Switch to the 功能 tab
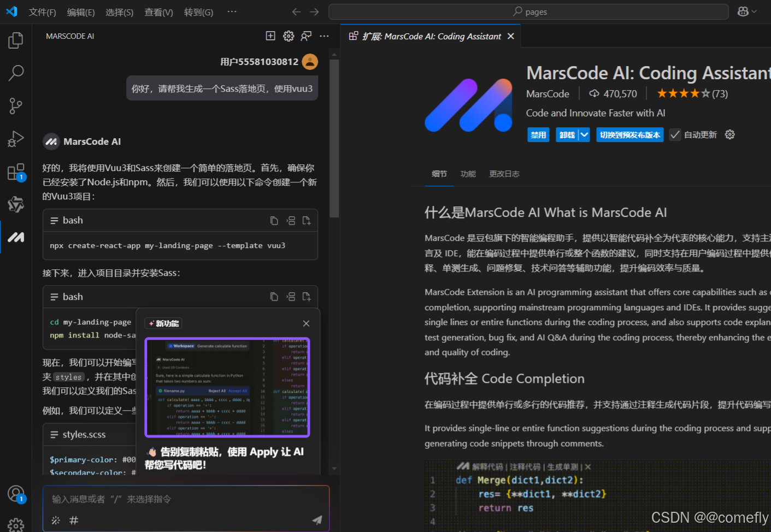The image size is (771, 532). (468, 174)
